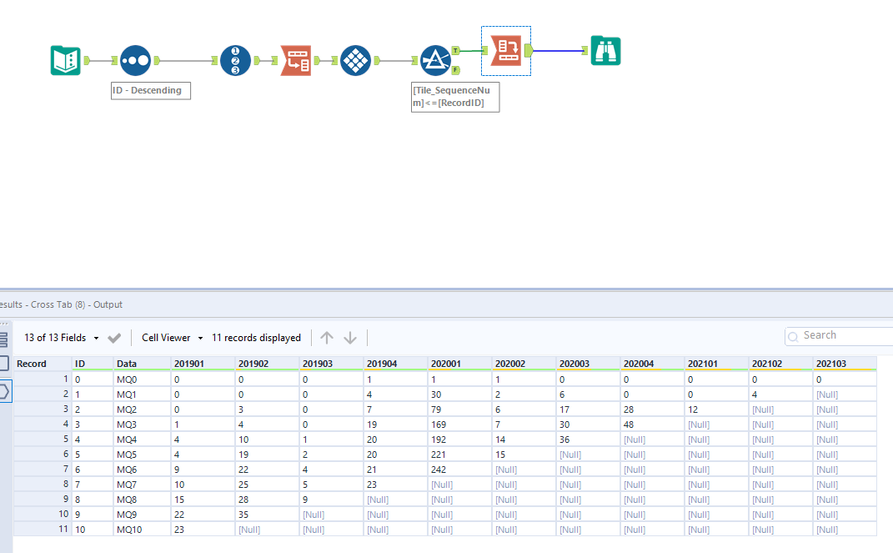Click the down arrow navigation icon
This screenshot has height=553, width=893.
(350, 338)
